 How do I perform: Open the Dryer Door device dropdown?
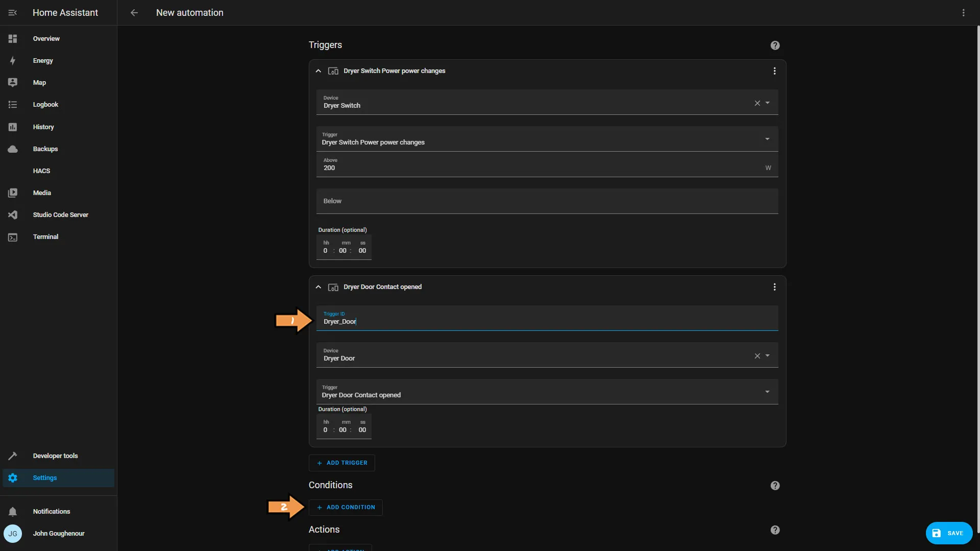click(x=767, y=356)
